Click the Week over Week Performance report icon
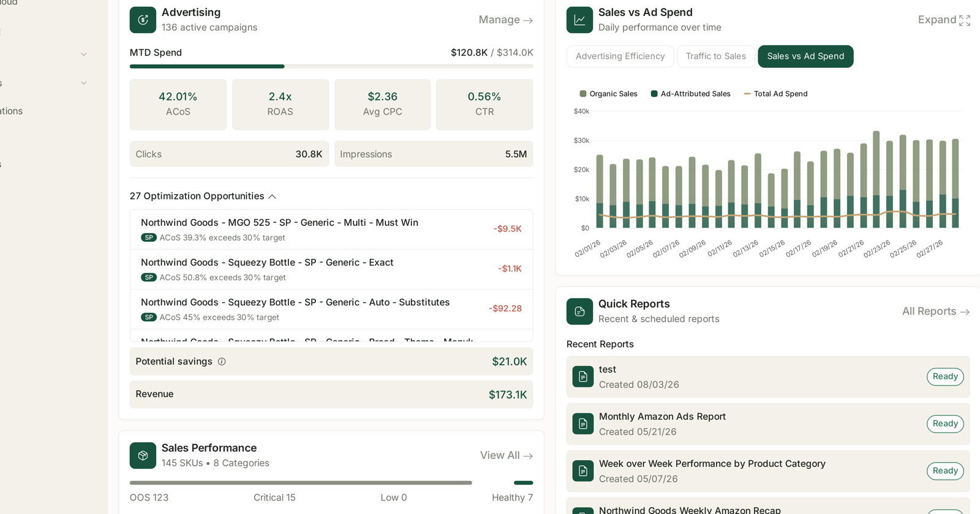This screenshot has width=980, height=514. click(x=583, y=471)
